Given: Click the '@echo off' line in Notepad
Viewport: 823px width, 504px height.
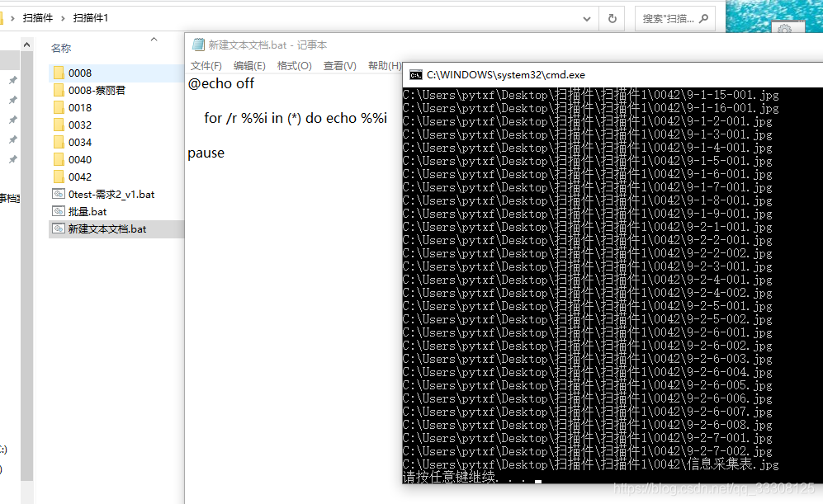Looking at the screenshot, I should [221, 83].
